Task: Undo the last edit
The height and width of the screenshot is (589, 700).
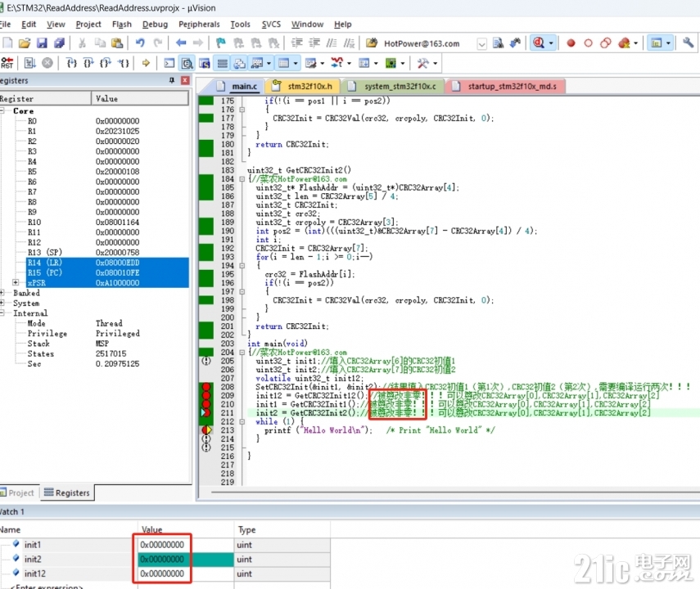Action: click(140, 43)
